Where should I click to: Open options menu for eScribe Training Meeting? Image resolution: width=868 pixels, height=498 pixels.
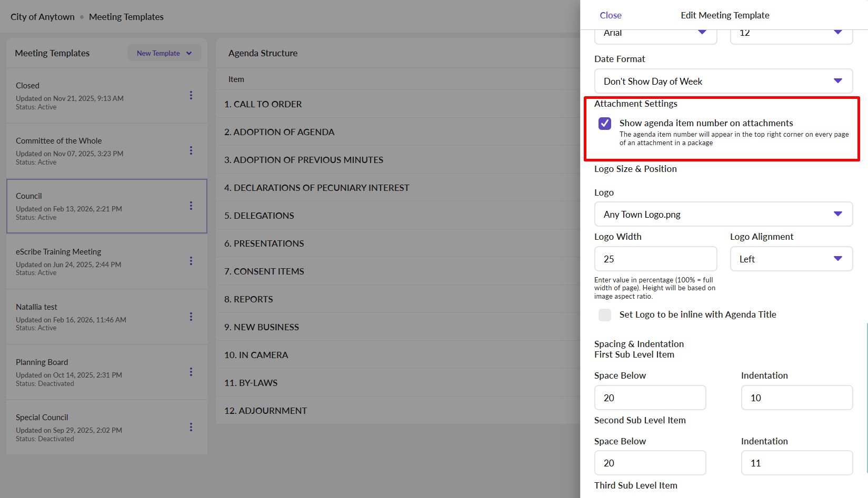(x=191, y=261)
